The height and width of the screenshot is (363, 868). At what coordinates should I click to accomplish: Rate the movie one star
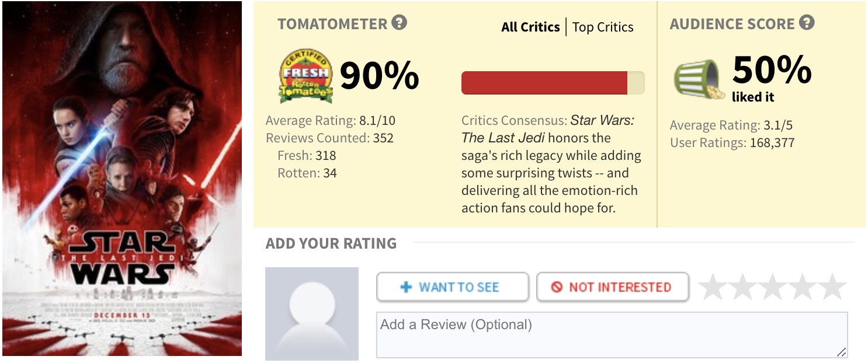click(x=712, y=288)
